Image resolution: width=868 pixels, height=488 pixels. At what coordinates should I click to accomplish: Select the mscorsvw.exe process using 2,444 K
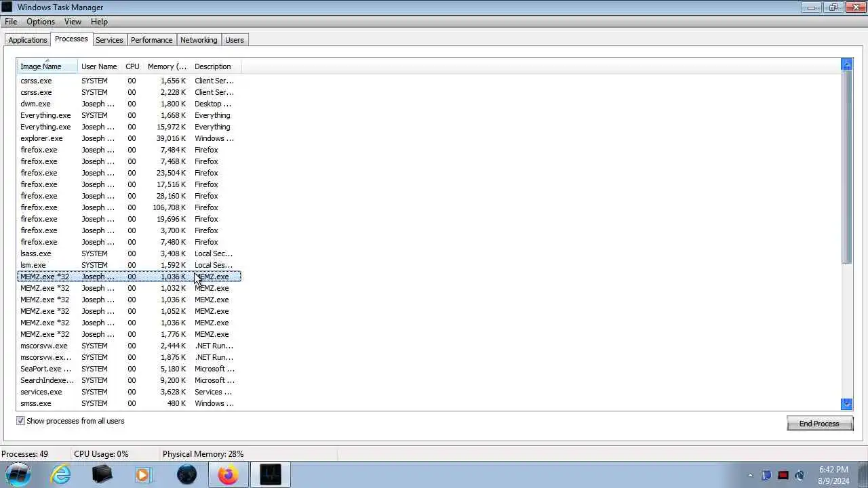coord(129,346)
